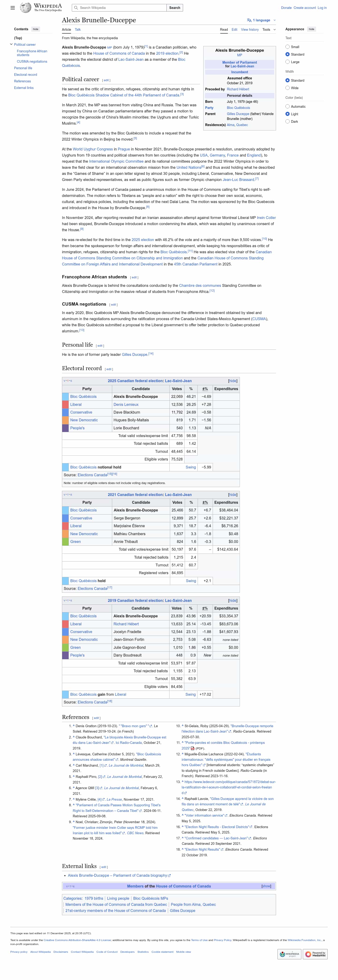Select Standard width option
338x980 pixels.
click(287, 80)
